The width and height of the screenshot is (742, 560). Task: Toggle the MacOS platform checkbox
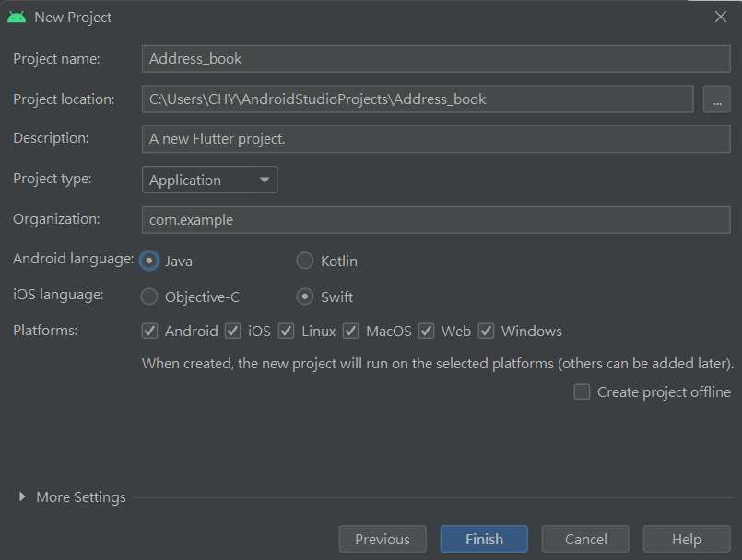(x=350, y=331)
